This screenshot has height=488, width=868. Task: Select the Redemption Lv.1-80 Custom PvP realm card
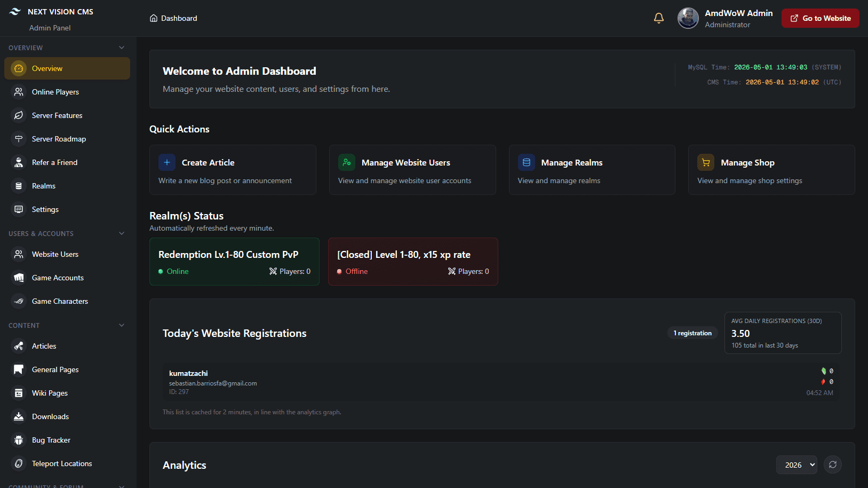click(234, 262)
